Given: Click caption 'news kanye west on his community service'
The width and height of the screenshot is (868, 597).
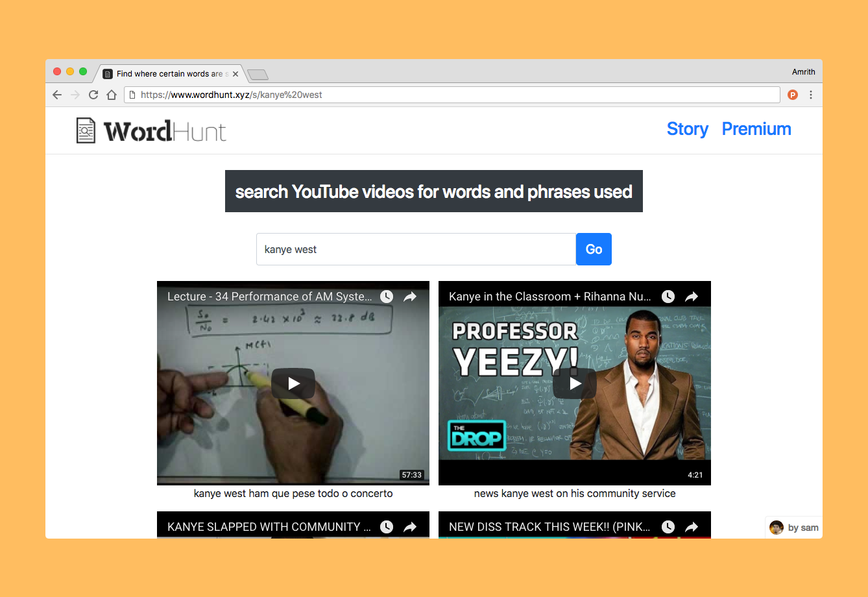Looking at the screenshot, I should (x=575, y=494).
